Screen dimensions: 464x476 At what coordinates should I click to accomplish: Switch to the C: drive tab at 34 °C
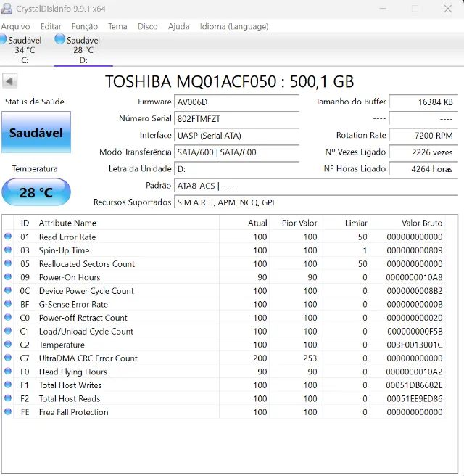[x=25, y=49]
